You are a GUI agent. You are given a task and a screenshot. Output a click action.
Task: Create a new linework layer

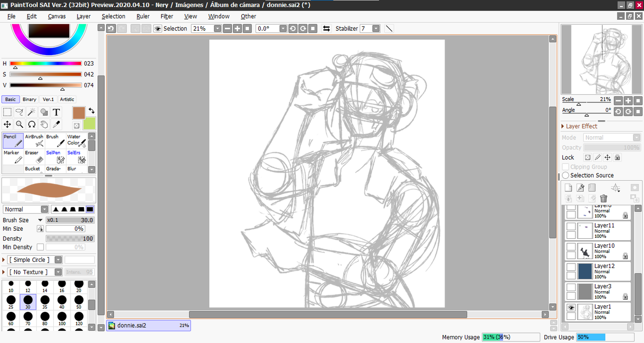581,188
